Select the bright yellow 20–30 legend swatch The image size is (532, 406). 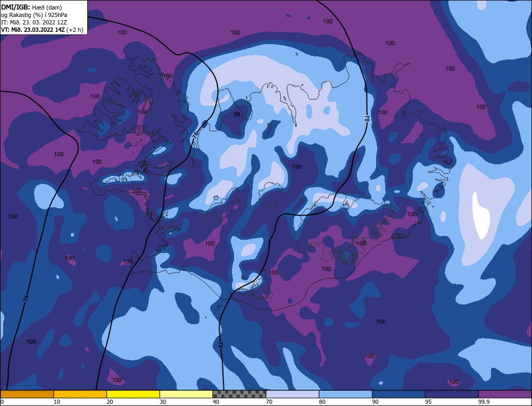133,394
